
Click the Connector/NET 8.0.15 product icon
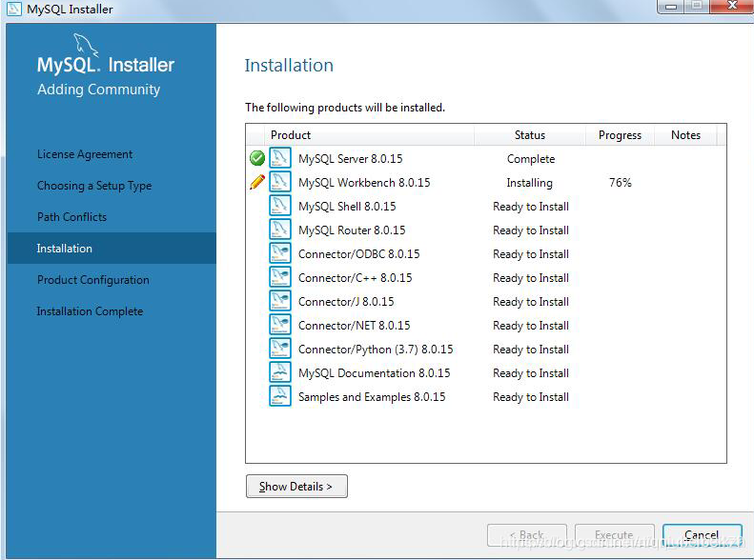point(280,325)
